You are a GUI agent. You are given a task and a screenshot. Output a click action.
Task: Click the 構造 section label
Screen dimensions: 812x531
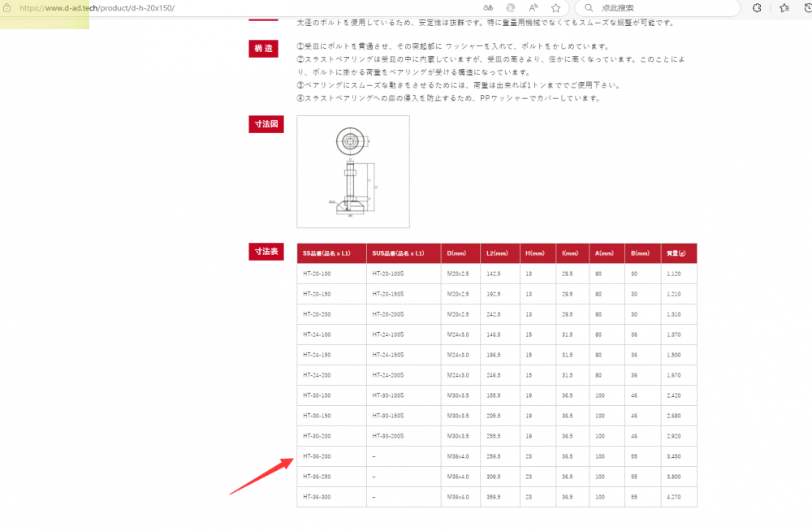coord(263,48)
